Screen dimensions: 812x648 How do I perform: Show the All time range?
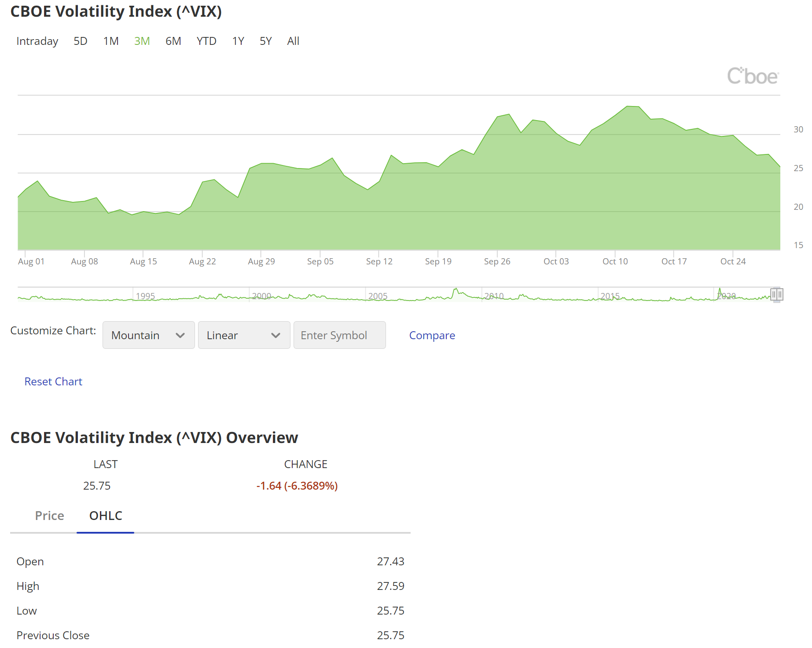point(293,41)
